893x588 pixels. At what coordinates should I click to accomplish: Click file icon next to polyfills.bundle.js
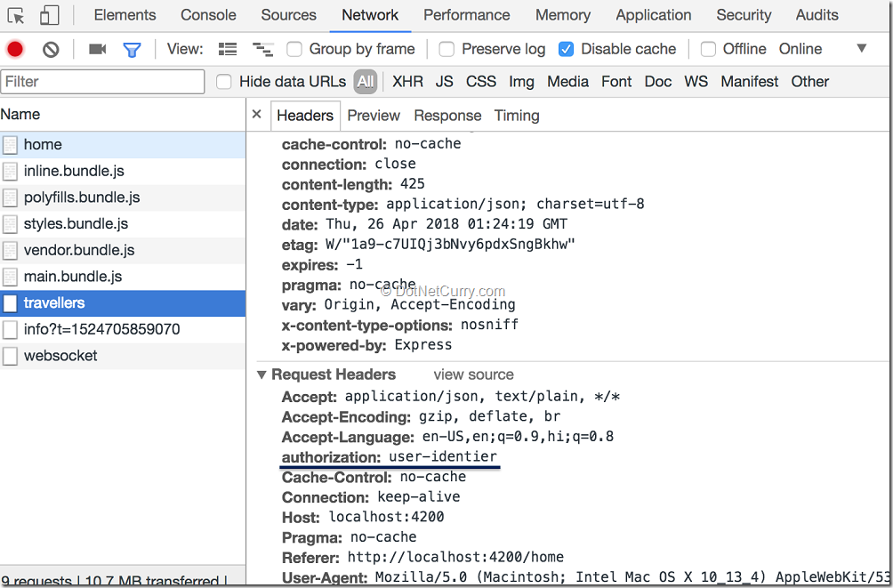point(10,197)
